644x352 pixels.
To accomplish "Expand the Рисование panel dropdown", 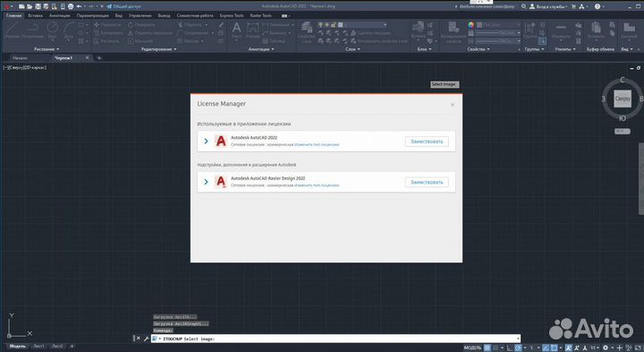I will click(47, 49).
